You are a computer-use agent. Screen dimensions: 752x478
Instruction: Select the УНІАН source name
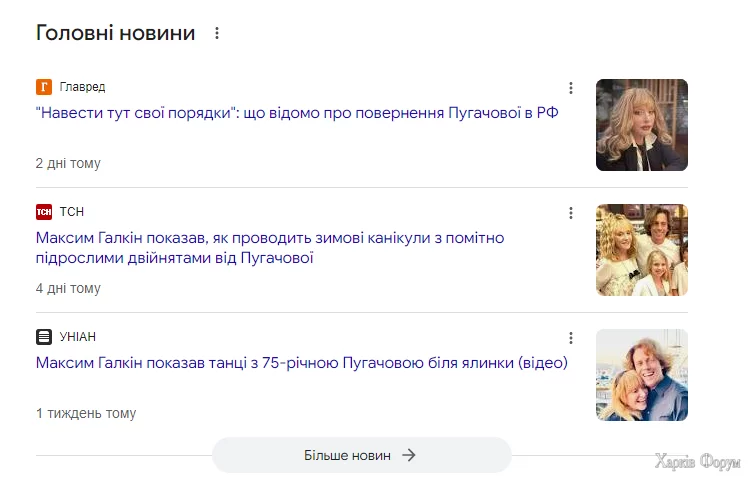(77, 337)
